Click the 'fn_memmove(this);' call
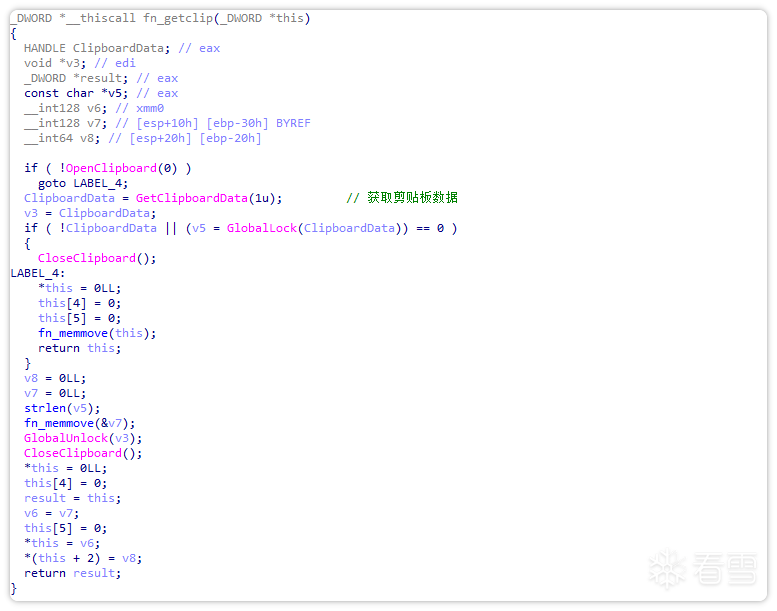The height and width of the screenshot is (611, 777). [97, 333]
